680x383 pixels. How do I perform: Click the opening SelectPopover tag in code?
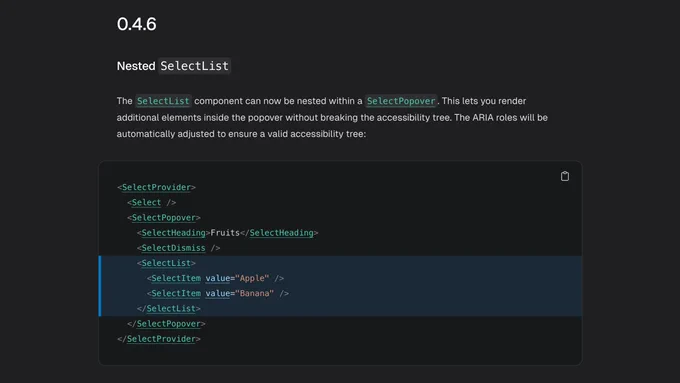[x=163, y=217]
